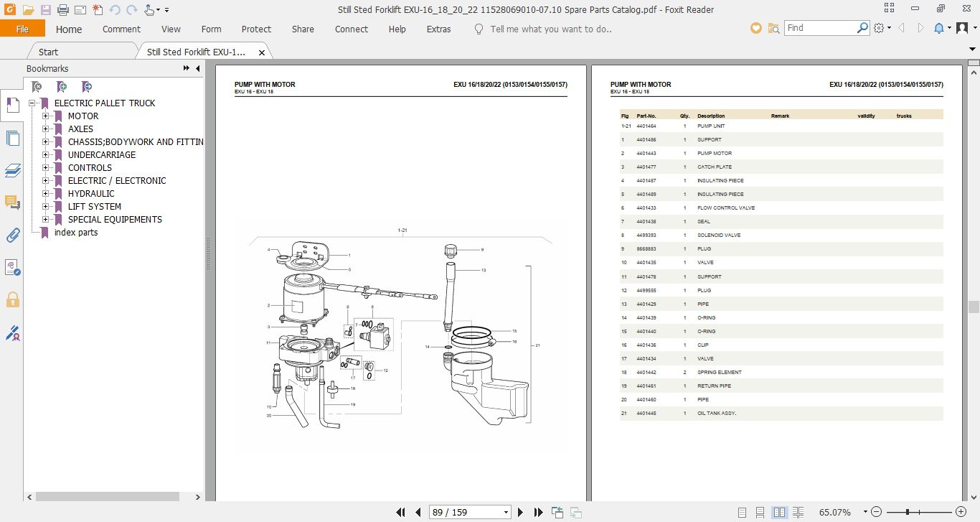Open the Extras ribbon tab
The height and width of the screenshot is (522, 980).
pyautogui.click(x=438, y=29)
